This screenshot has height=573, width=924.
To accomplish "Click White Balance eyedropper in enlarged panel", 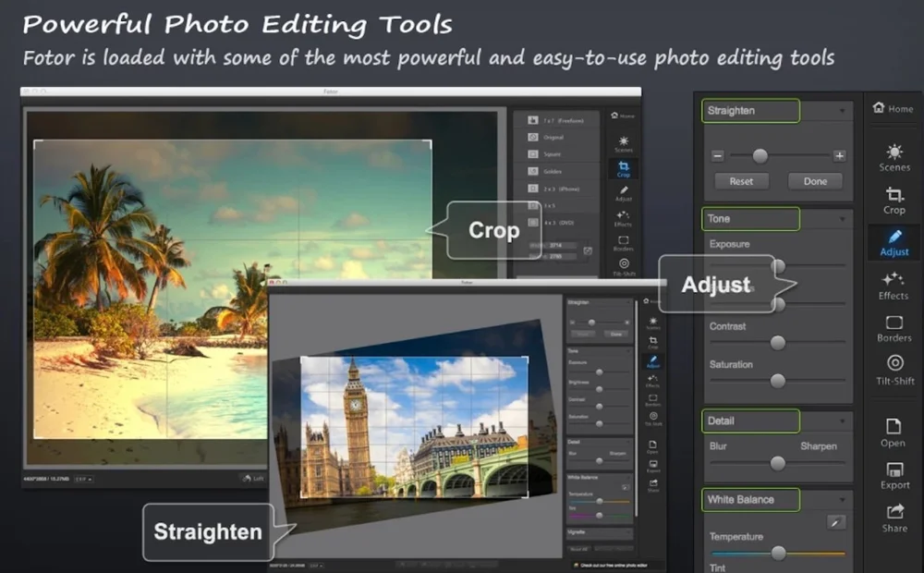I will [835, 522].
